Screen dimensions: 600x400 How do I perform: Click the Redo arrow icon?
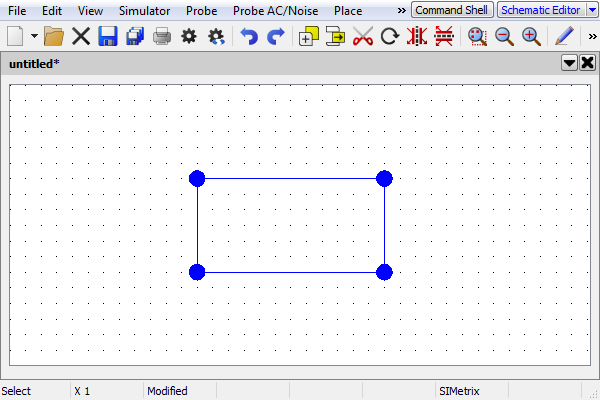(276, 37)
